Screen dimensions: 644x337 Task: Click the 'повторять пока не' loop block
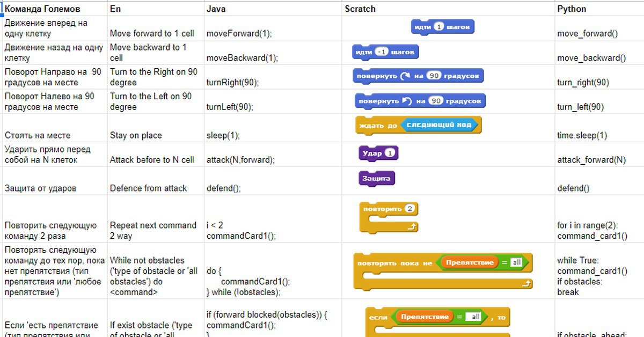point(443,271)
